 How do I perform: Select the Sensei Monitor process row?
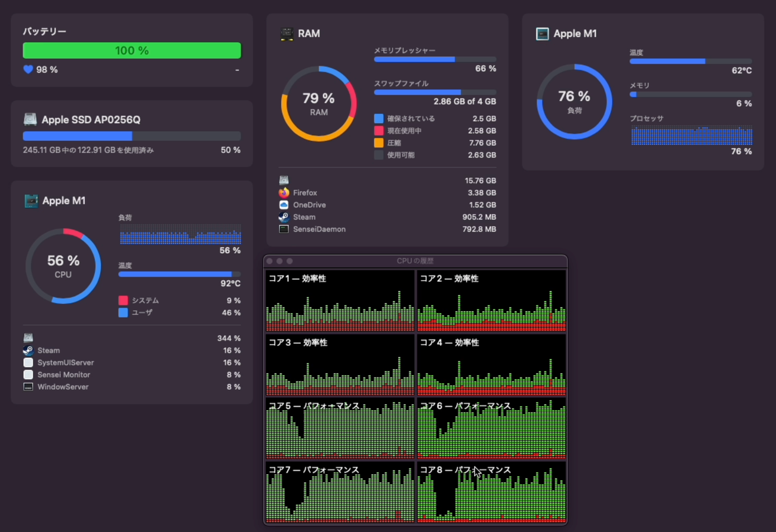[131, 375]
